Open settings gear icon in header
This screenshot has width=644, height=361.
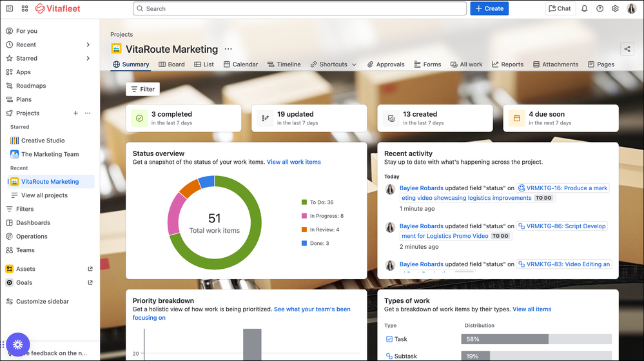(x=615, y=8)
